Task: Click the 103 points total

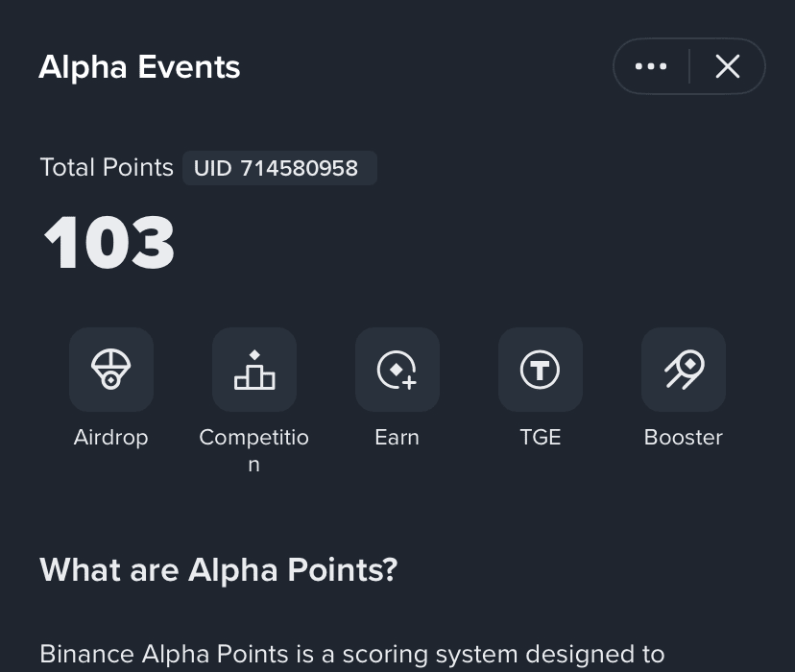Action: tap(109, 242)
